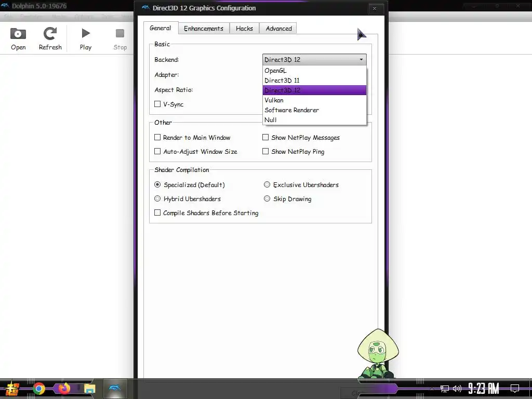532x399 pixels.
Task: Switch to the Hacks tab
Action: coord(244,29)
